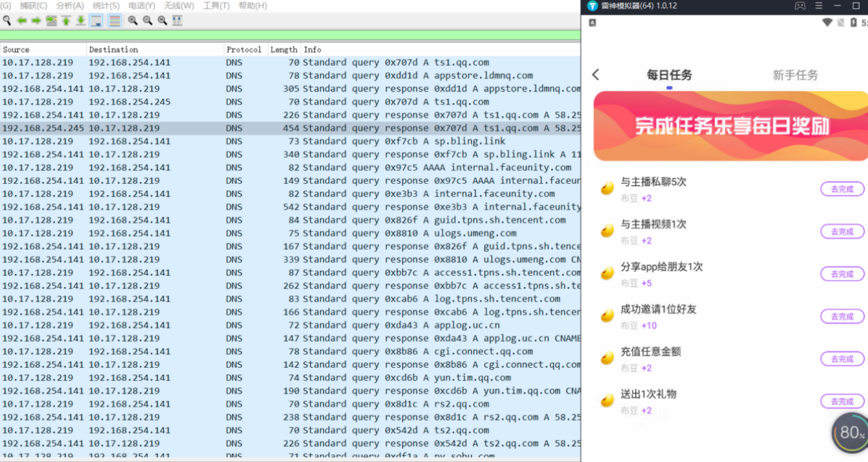This screenshot has height=462, width=868.
Task: Go forward in packet history with right arrow
Action: 36,20
